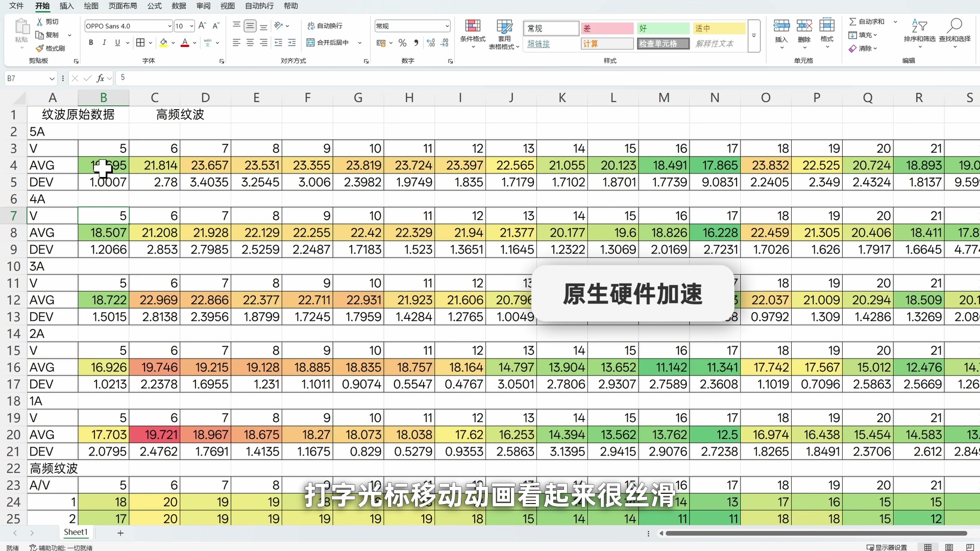Click the increase indent icon
980x551 pixels.
click(292, 43)
